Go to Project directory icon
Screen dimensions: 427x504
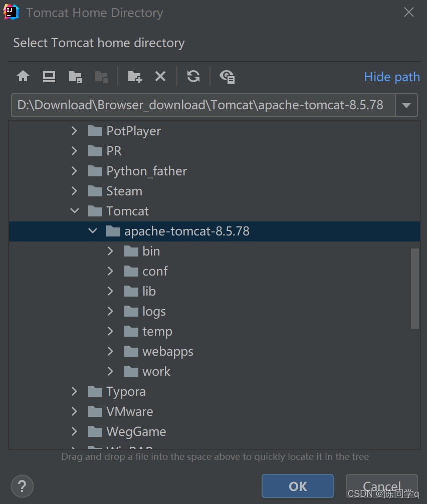(x=76, y=77)
